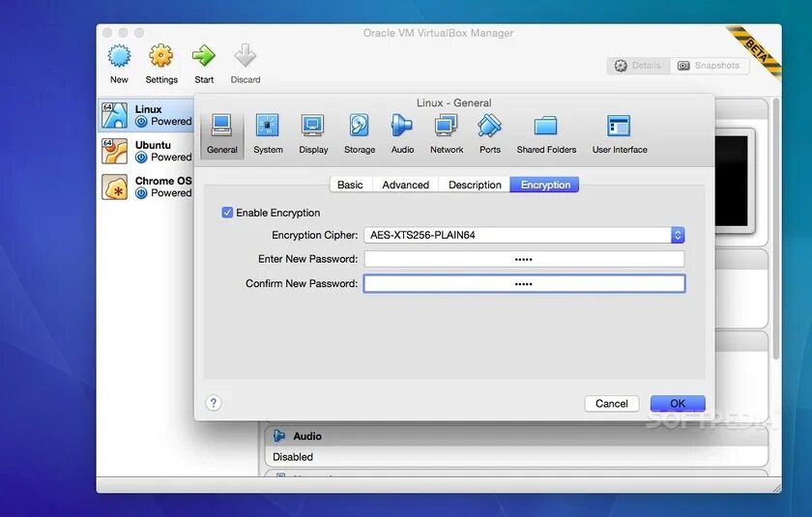Switch to Details view button
This screenshot has height=517, width=812.
[x=638, y=66]
